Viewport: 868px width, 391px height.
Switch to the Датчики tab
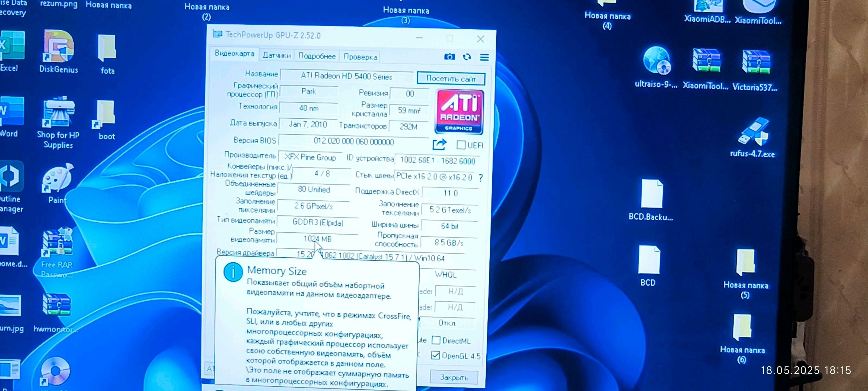coord(276,55)
